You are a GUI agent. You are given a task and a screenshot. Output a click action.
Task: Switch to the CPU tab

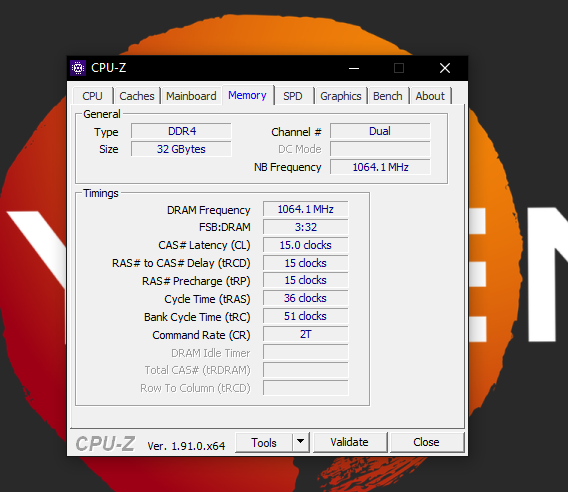pyautogui.click(x=92, y=96)
